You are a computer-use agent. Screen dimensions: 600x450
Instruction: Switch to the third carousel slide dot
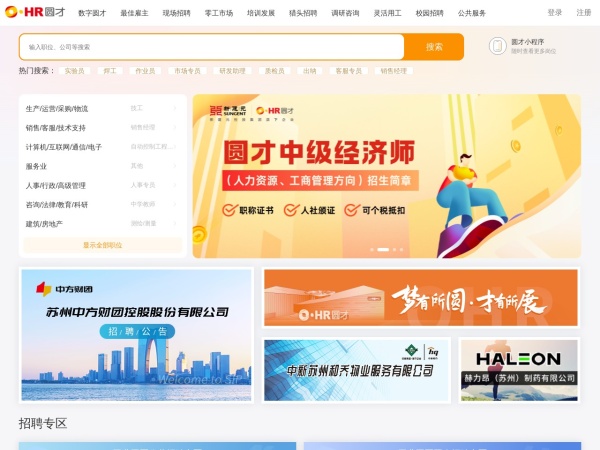tap(395, 249)
